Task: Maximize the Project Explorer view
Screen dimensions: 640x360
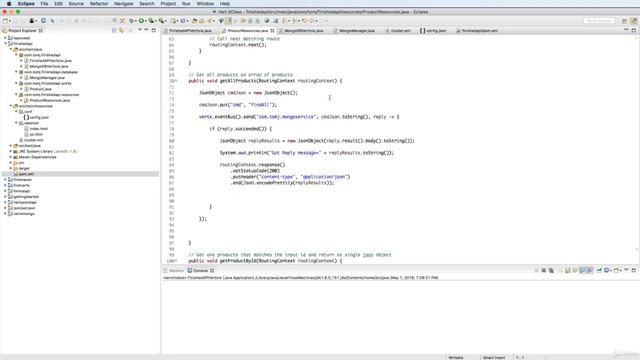Action: [154, 30]
